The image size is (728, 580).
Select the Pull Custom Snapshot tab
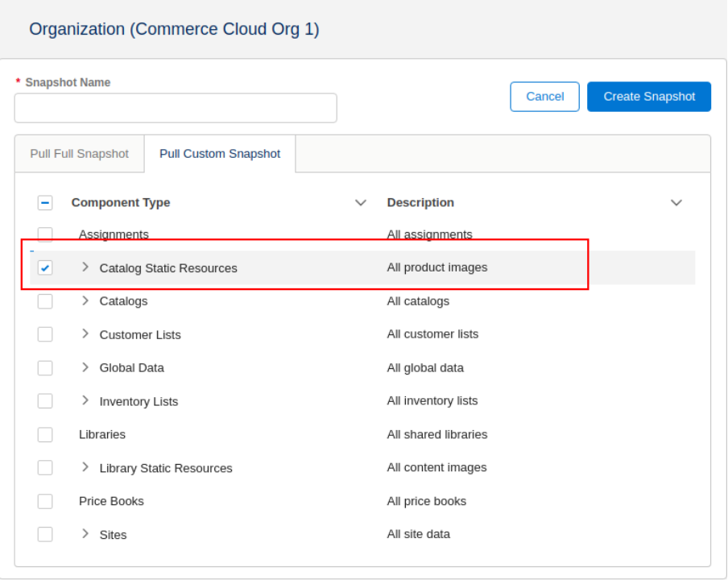point(220,154)
